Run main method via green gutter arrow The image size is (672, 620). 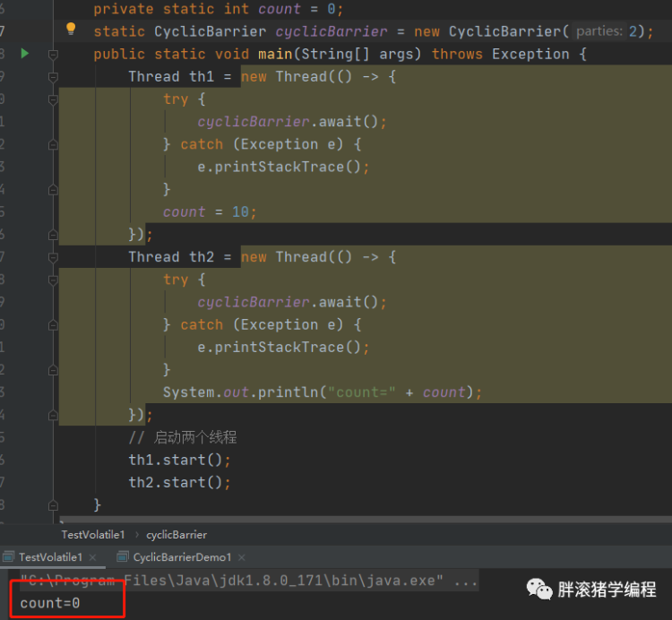25,54
